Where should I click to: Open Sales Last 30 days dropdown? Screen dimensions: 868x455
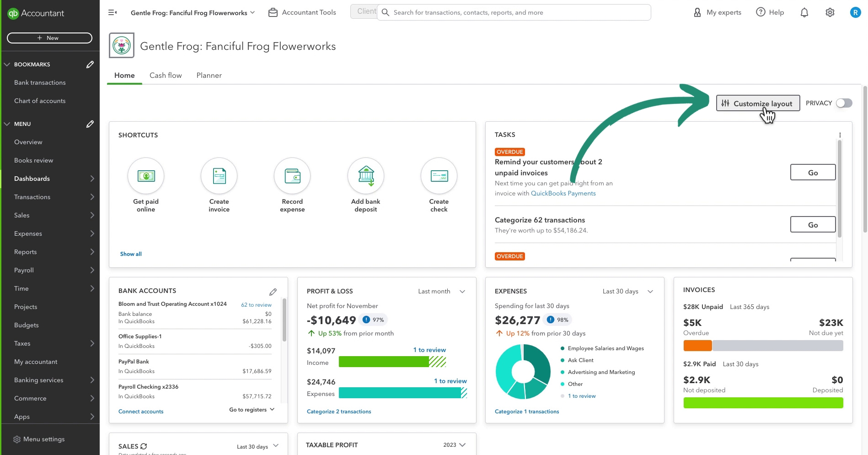[258, 446]
